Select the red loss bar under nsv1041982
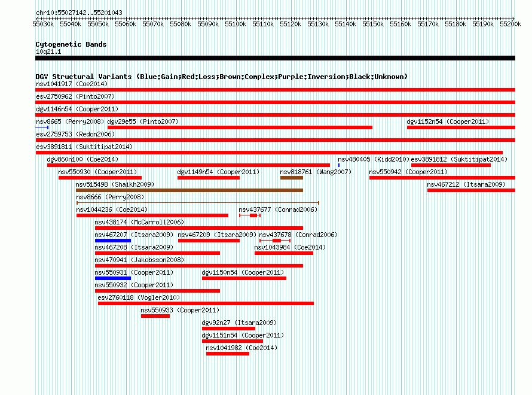Viewport: 532px width, 395px height. click(x=228, y=354)
